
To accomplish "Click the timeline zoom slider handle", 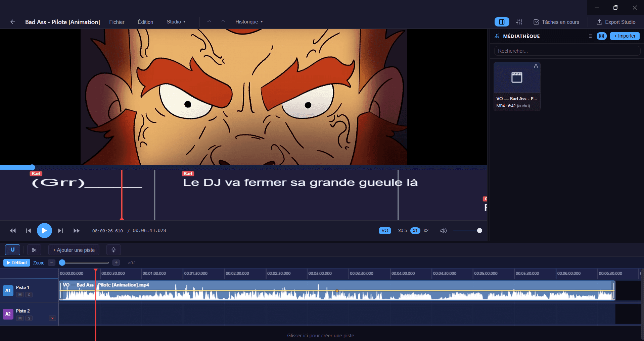I will [62, 263].
